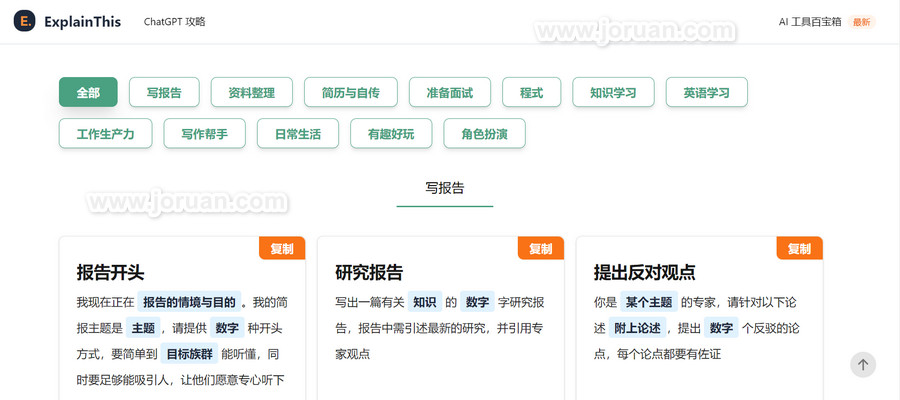Viewport: 900px width, 400px height.
Task: Click the scroll-to-top arrow button
Action: [862, 365]
